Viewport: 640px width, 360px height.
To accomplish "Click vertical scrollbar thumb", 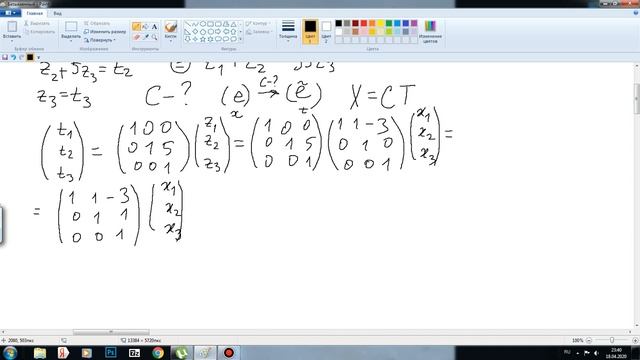I will (637, 98).
